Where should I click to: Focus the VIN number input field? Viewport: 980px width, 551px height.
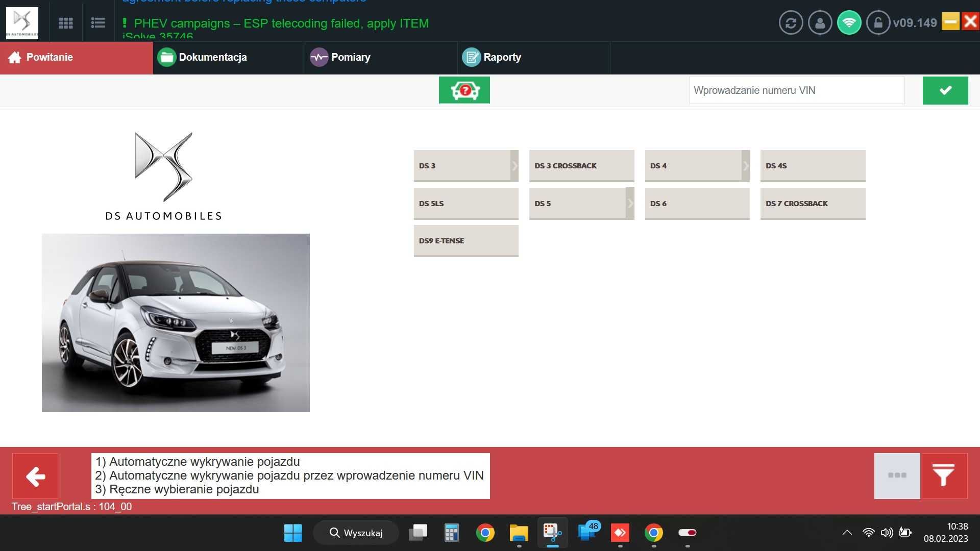point(797,90)
